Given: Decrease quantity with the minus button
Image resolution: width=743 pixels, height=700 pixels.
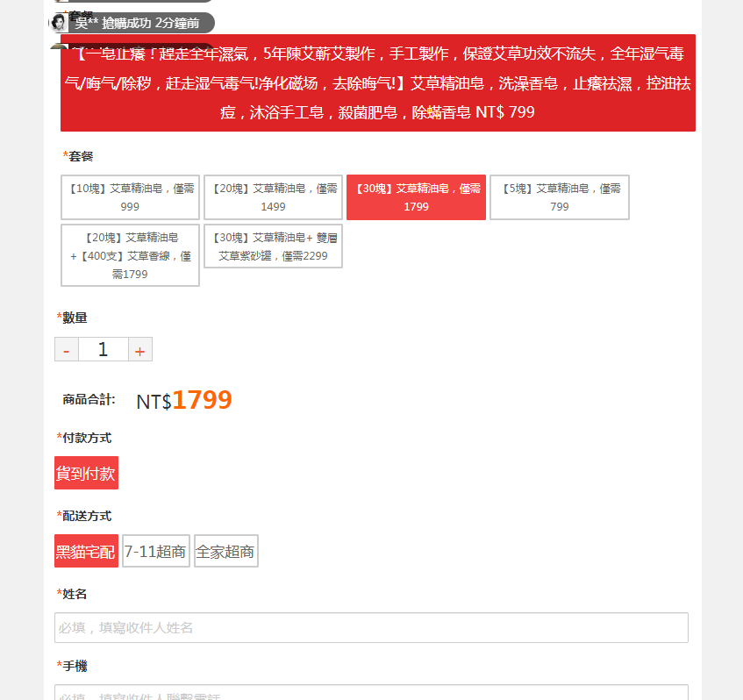Looking at the screenshot, I should (x=67, y=350).
